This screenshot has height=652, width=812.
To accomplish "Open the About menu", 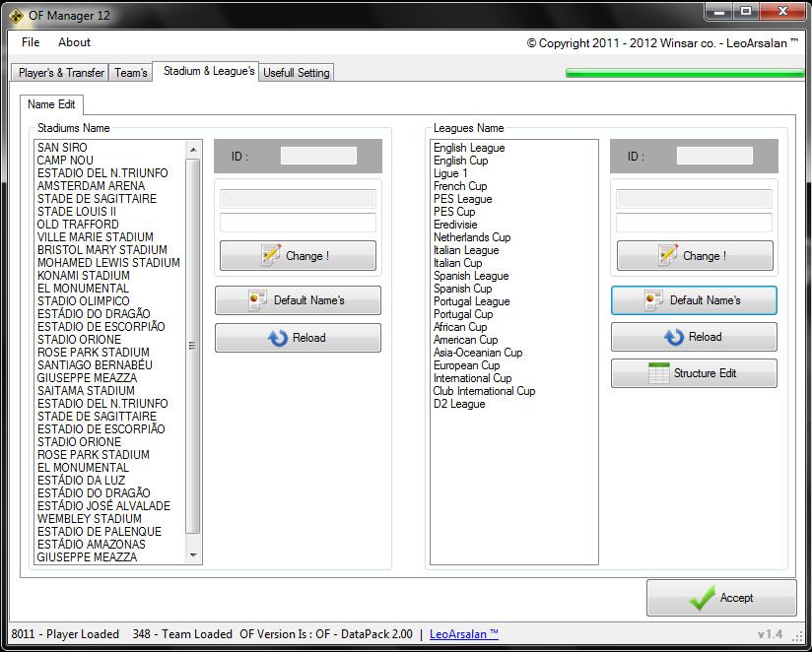I will click(74, 42).
